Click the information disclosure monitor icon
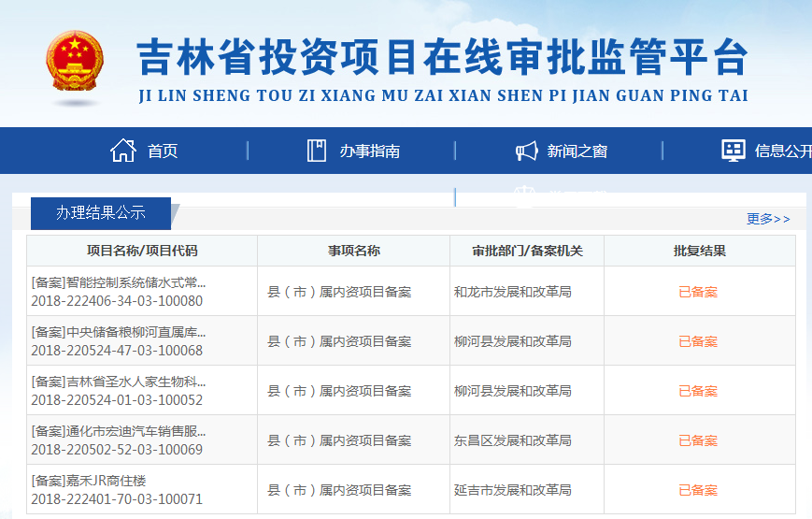 pos(734,151)
